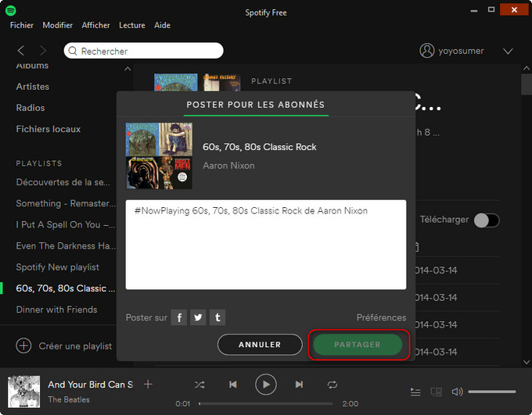Expand the yoyosumer account dropdown arrow

[x=508, y=51]
